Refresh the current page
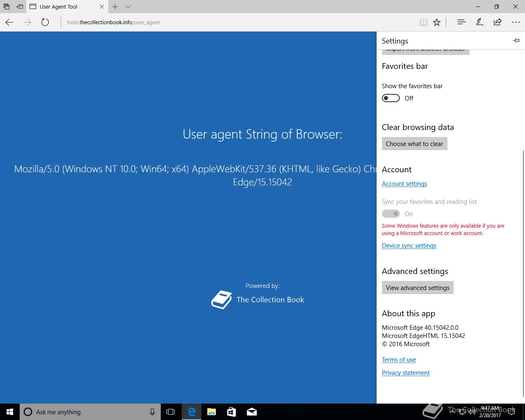The height and width of the screenshot is (420, 525). point(45,23)
